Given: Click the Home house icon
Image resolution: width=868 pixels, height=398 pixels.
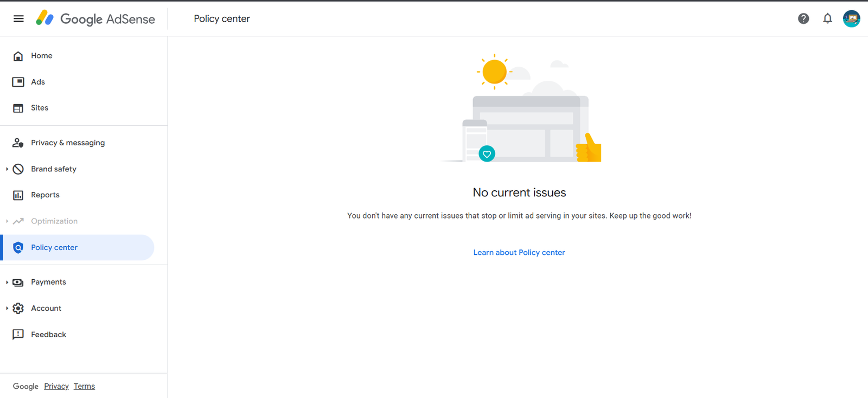Looking at the screenshot, I should (18, 56).
